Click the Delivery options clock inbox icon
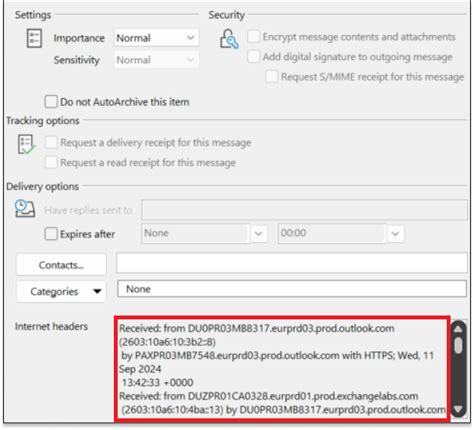474x430 pixels. click(x=25, y=209)
